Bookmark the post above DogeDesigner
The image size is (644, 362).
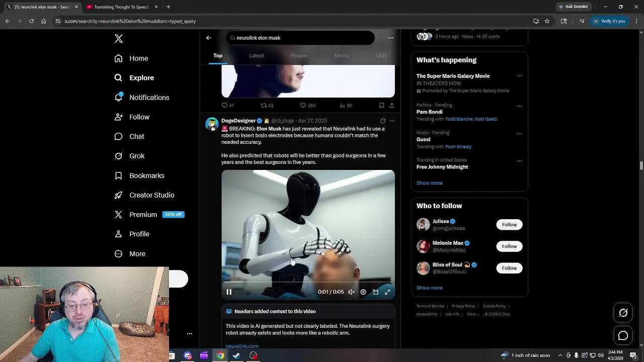tap(382, 106)
